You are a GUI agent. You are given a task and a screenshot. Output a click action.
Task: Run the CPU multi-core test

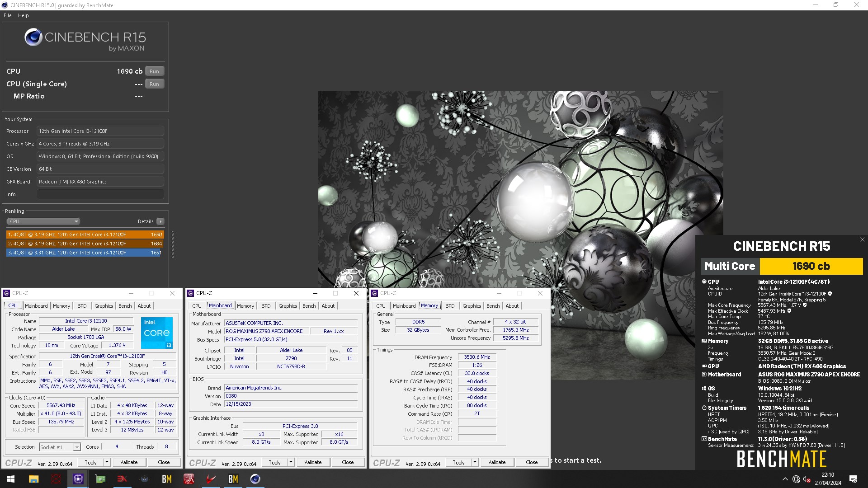(154, 71)
